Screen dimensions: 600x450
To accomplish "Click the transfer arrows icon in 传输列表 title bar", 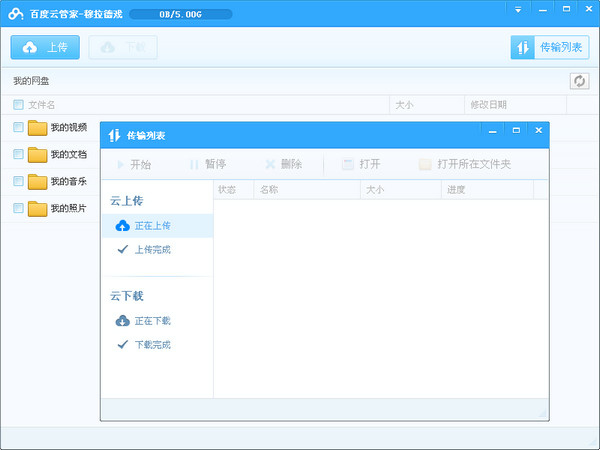I will [x=114, y=135].
